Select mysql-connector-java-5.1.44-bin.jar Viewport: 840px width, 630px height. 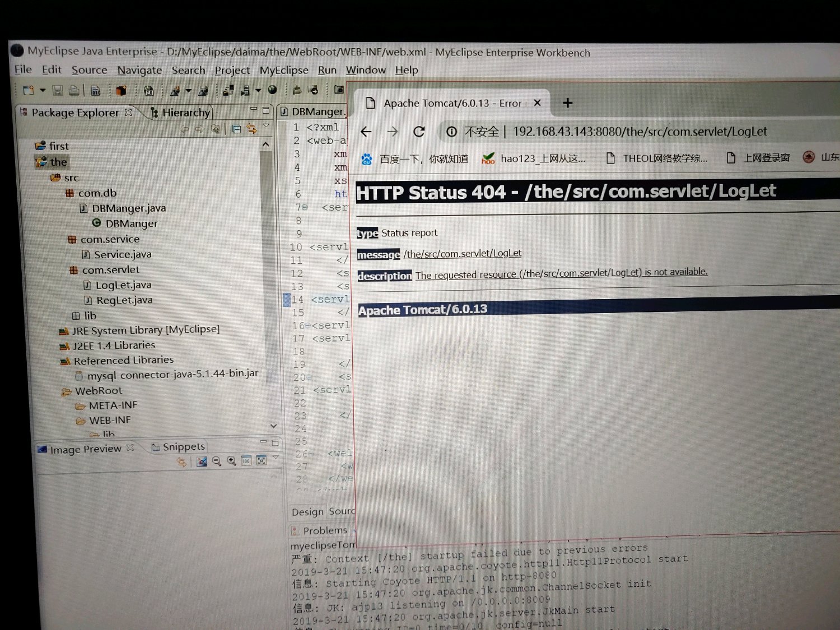[x=167, y=374]
